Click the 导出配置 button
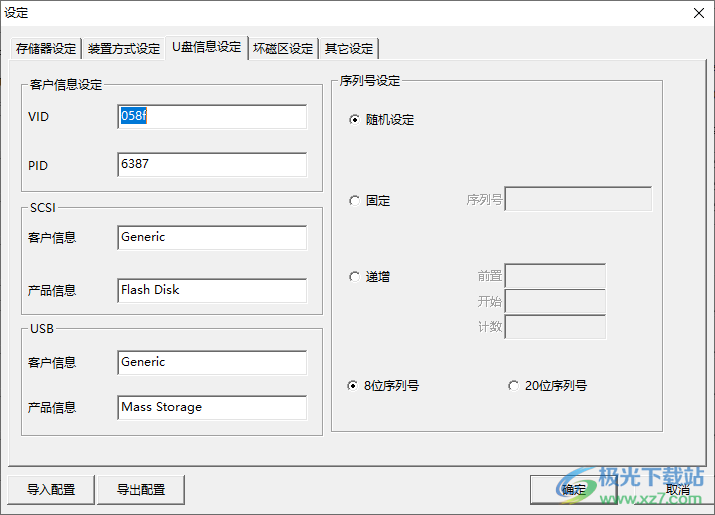 [x=141, y=489]
